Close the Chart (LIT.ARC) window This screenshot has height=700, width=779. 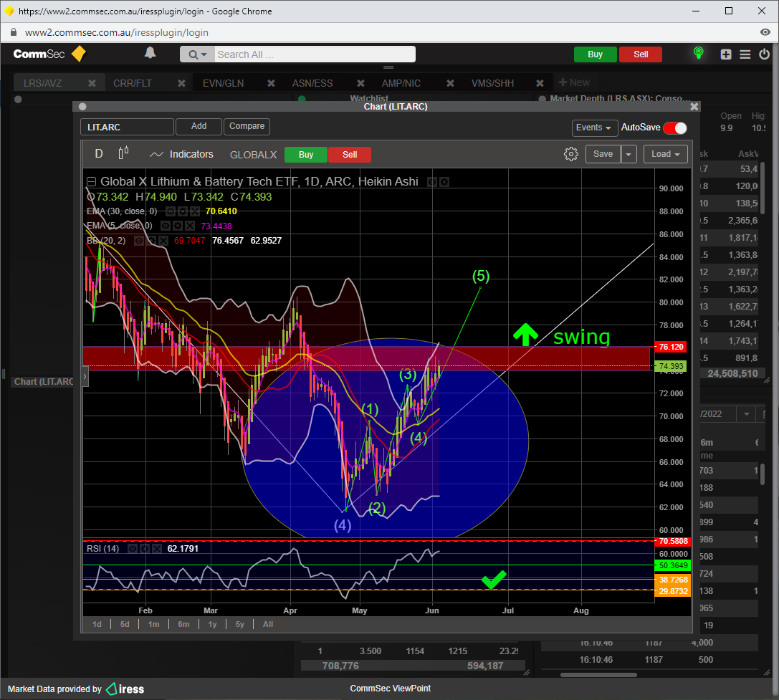694,106
